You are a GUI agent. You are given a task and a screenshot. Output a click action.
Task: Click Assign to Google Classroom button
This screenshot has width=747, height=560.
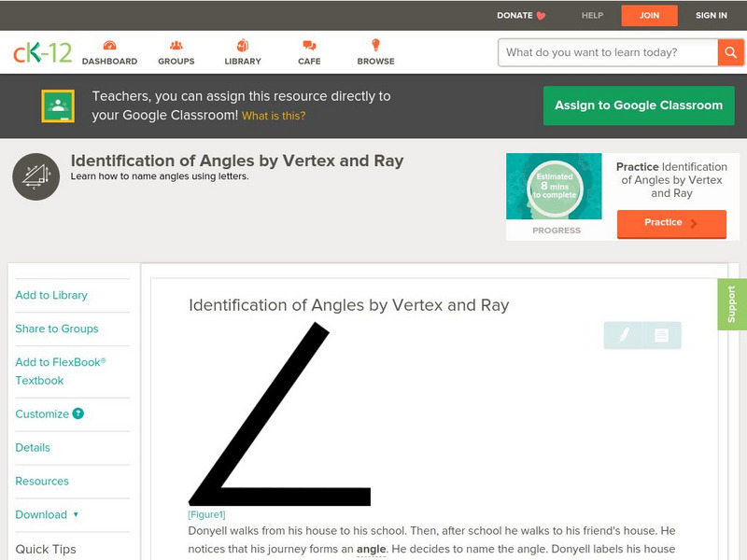point(639,105)
